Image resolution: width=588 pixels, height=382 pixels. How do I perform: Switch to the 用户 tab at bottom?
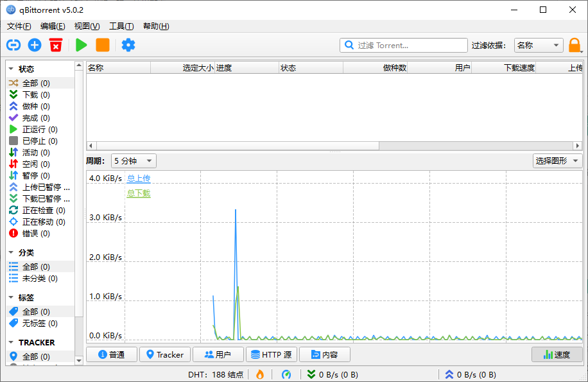point(218,354)
